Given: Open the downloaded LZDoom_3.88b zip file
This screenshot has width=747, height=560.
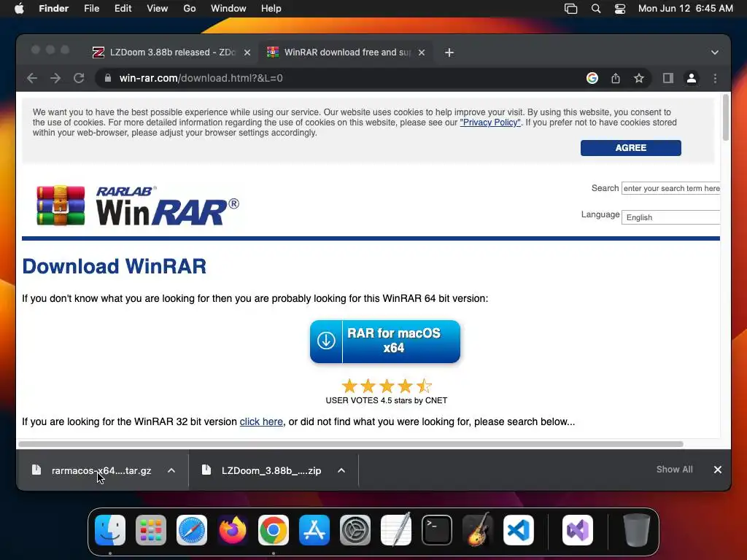Looking at the screenshot, I should [271, 470].
